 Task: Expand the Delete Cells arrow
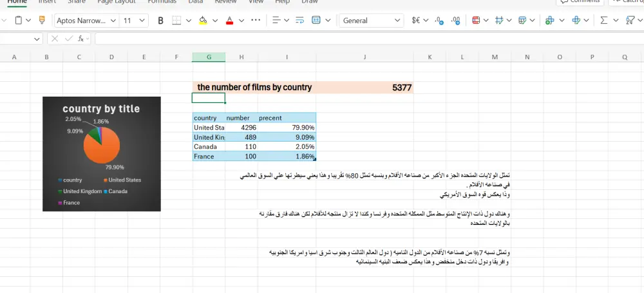tap(586, 20)
